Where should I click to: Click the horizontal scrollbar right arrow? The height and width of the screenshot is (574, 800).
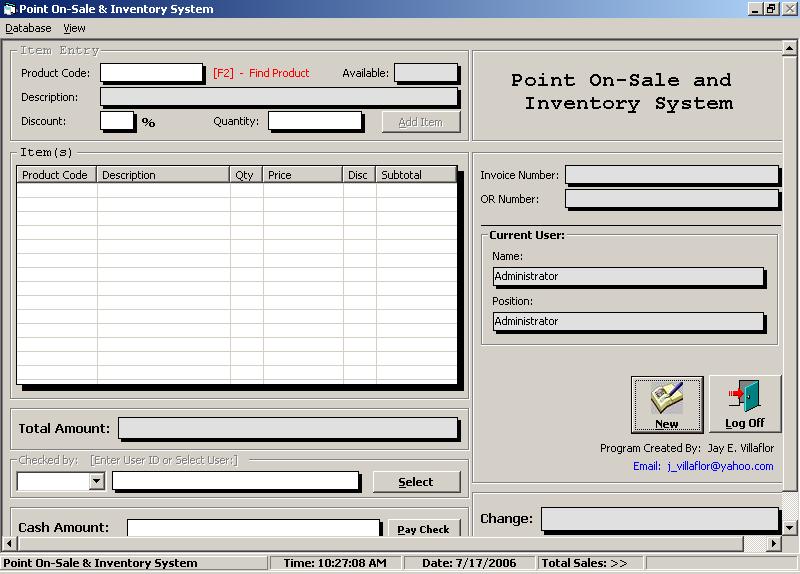click(773, 543)
